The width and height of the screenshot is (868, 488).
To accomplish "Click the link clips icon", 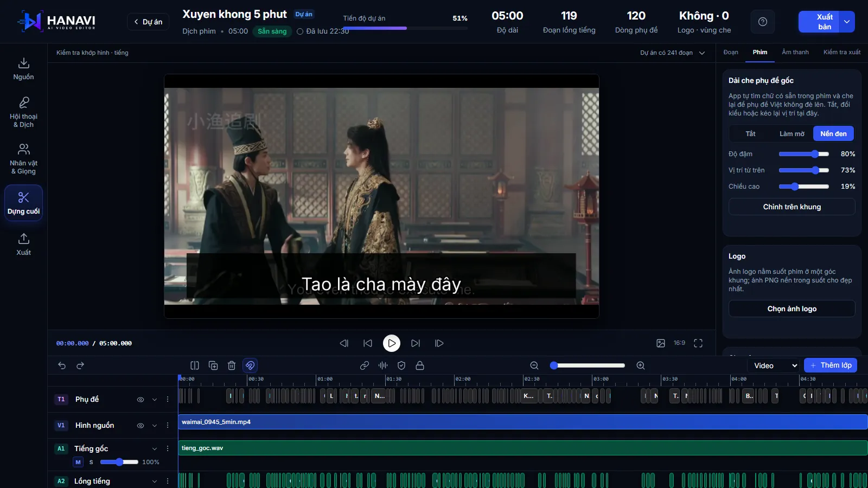I will (x=365, y=365).
